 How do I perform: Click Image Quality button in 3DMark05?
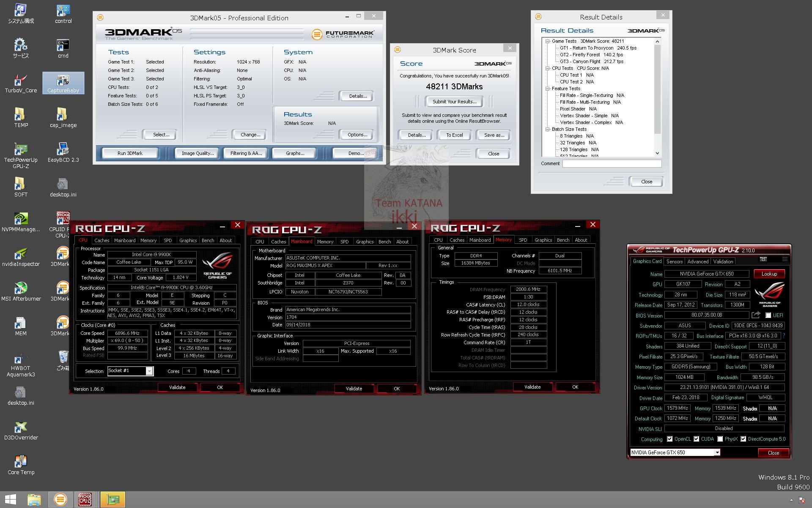[x=198, y=153]
